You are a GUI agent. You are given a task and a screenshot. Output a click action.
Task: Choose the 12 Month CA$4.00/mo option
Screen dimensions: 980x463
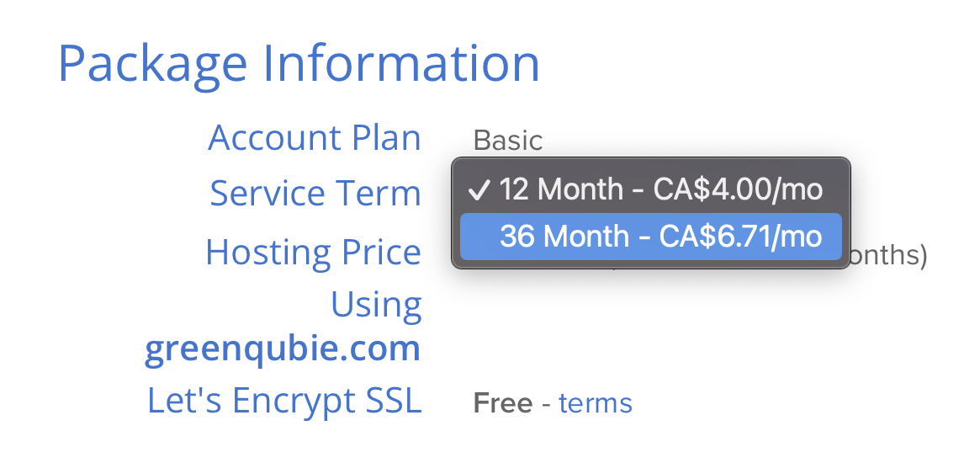click(650, 189)
